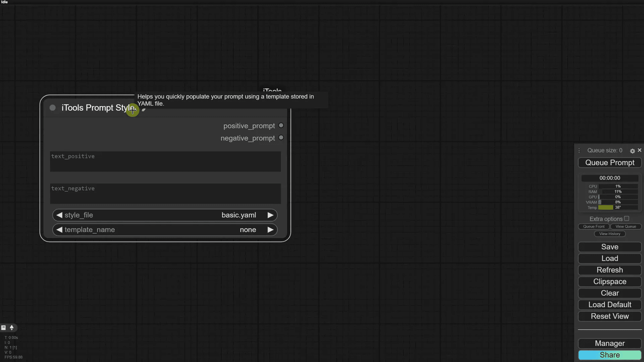Open the ComfyUI Manager
Viewport: 644px width, 362px height.
coord(610,344)
